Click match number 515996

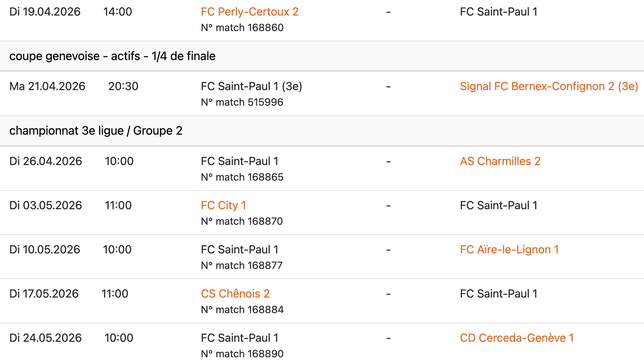(x=242, y=102)
